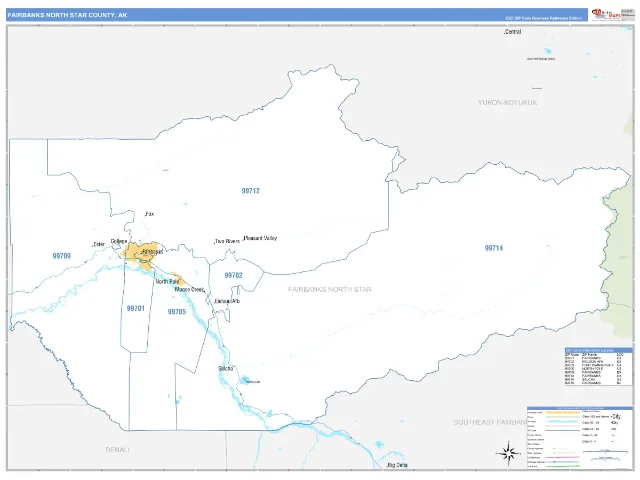Click the 'Salcha' town label

tap(226, 368)
